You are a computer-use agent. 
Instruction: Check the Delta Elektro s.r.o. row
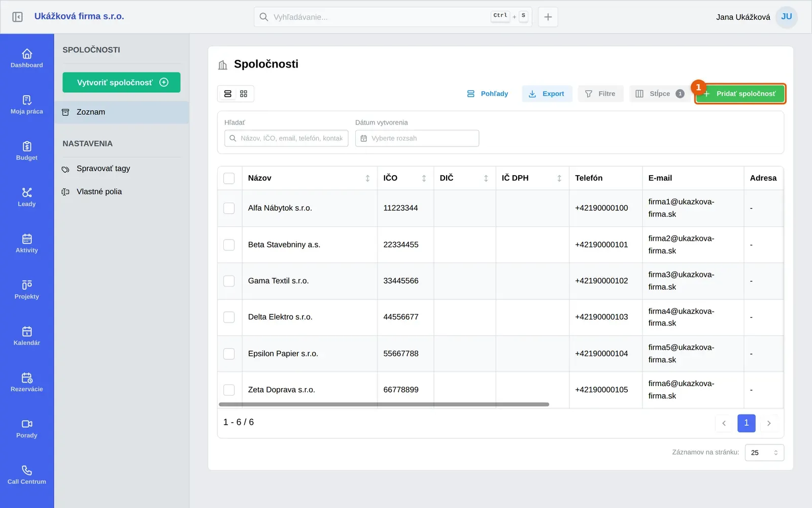(229, 317)
